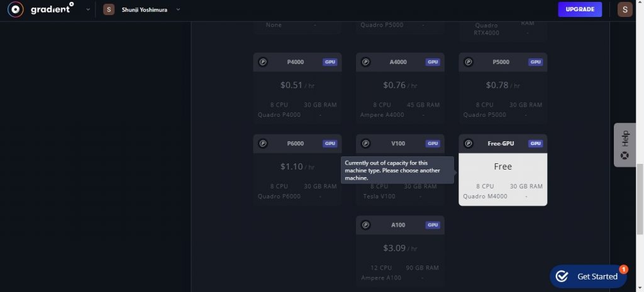Click the Quadro M4000 label text
Image resolution: width=644 pixels, height=292 pixels.
coord(485,197)
